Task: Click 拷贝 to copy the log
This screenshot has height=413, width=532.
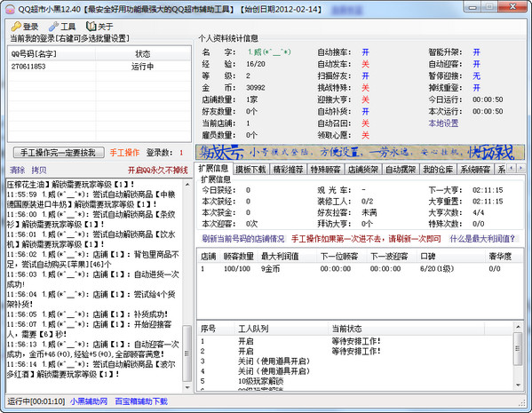Action: tap(39, 170)
